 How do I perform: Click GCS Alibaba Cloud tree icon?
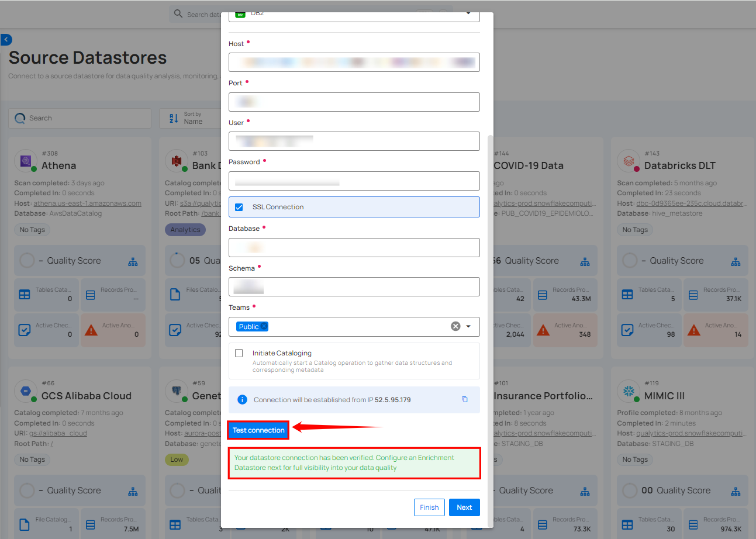[133, 491]
